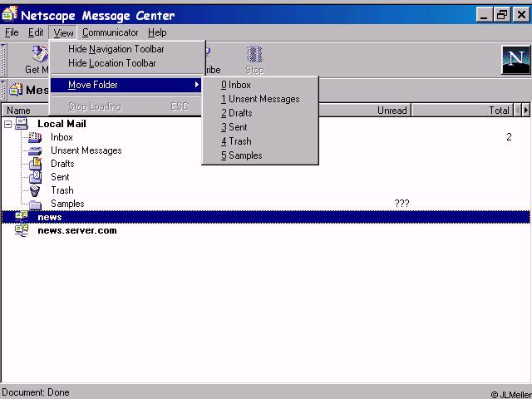The height and width of the screenshot is (399, 532).
Task: Close the Message Center window
Action: click(521, 15)
